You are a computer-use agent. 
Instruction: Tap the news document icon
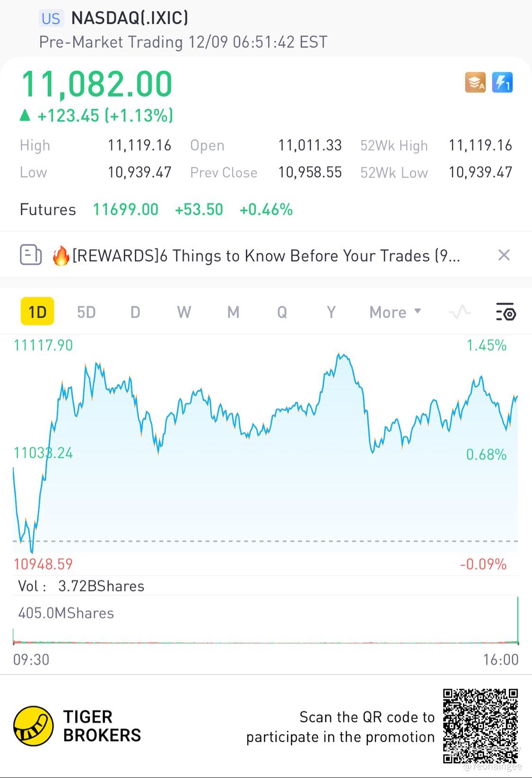coord(31,255)
